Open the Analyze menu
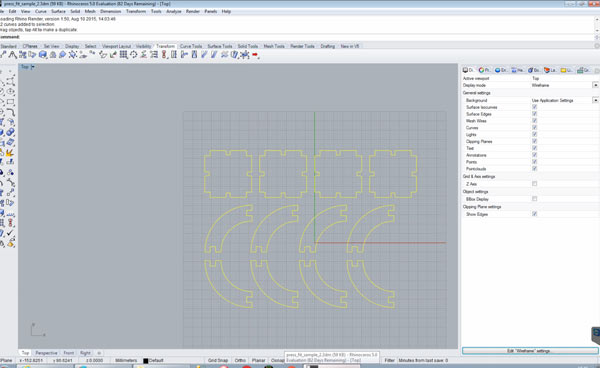 pos(174,11)
